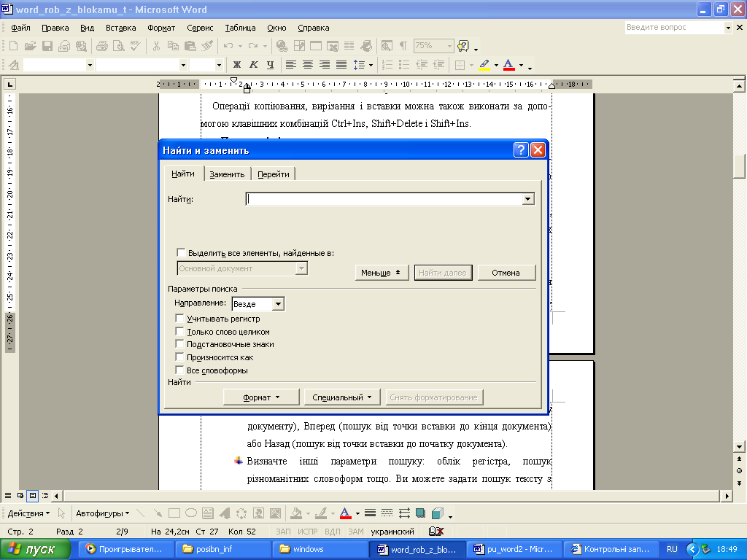747x560 pixels.
Task: Click the Print Preview icon
Action: 118,46
